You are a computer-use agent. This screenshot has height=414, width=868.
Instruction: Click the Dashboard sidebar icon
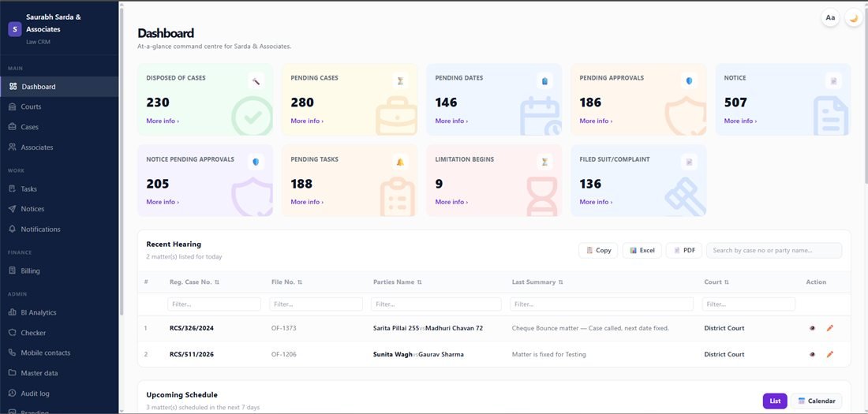coord(13,86)
